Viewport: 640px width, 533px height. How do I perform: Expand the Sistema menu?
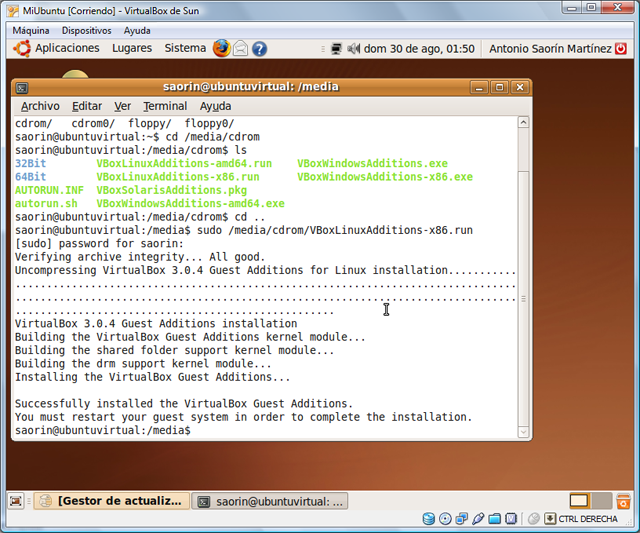click(x=185, y=48)
